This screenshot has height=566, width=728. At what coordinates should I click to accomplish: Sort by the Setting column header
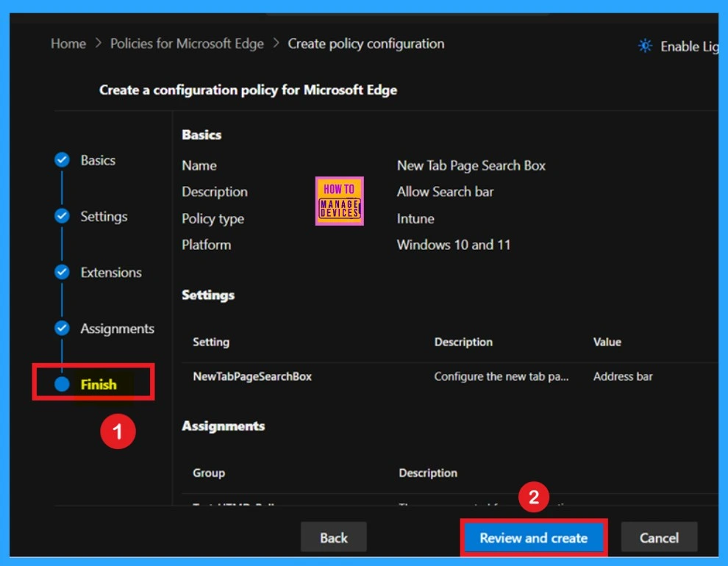point(211,342)
